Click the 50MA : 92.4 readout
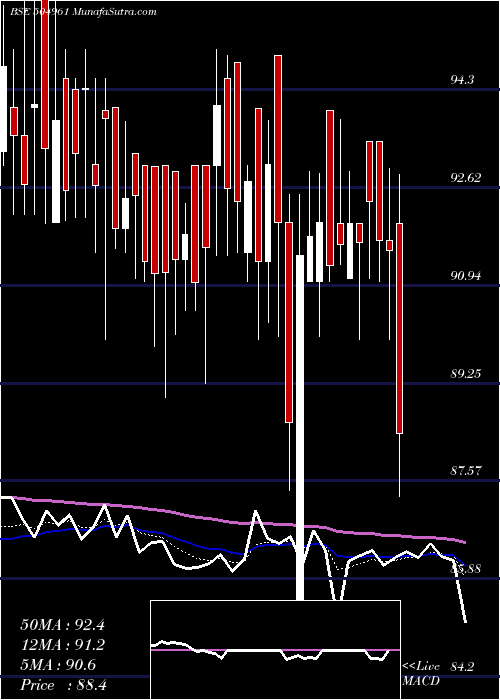The height and width of the screenshot is (700, 500). pyautogui.click(x=62, y=625)
